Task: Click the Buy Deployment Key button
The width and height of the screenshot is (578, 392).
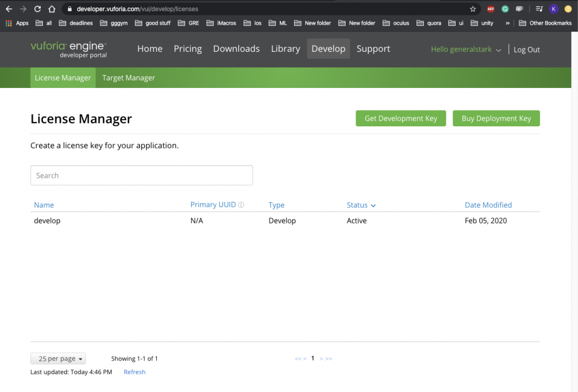Action: pyautogui.click(x=496, y=118)
